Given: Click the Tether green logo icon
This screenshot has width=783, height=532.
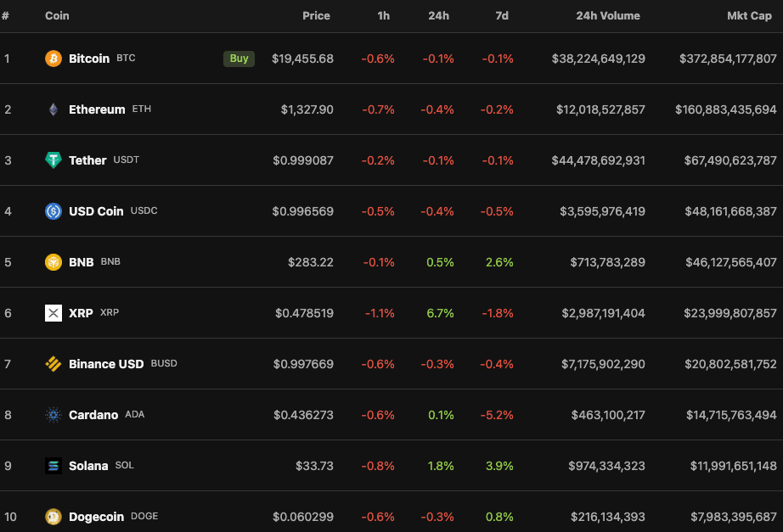Looking at the screenshot, I should pyautogui.click(x=54, y=160).
